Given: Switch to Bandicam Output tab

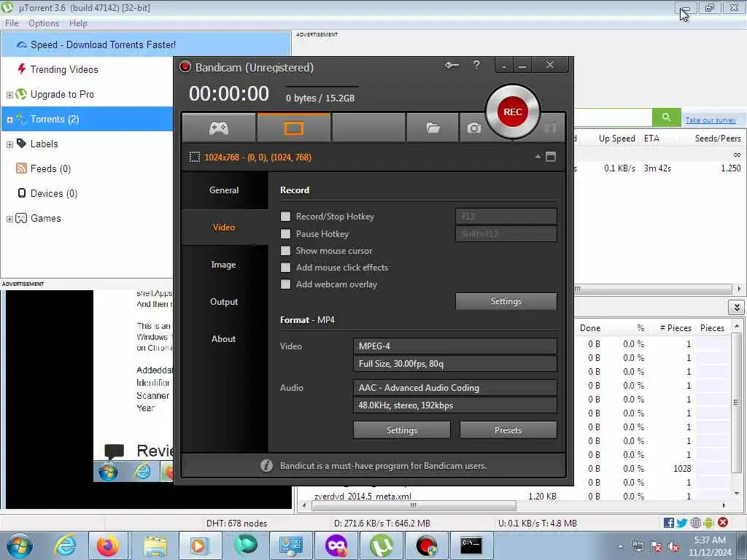Looking at the screenshot, I should coord(225,302).
